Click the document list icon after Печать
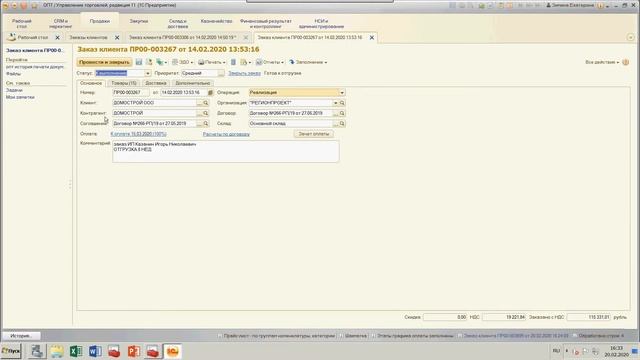The height and width of the screenshot is (360, 640). [233, 62]
